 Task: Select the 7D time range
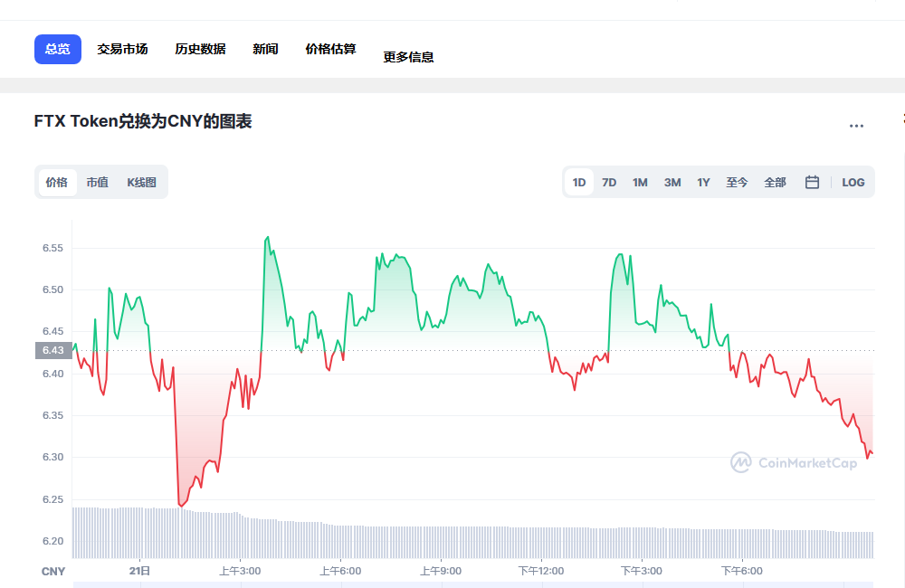tap(608, 181)
